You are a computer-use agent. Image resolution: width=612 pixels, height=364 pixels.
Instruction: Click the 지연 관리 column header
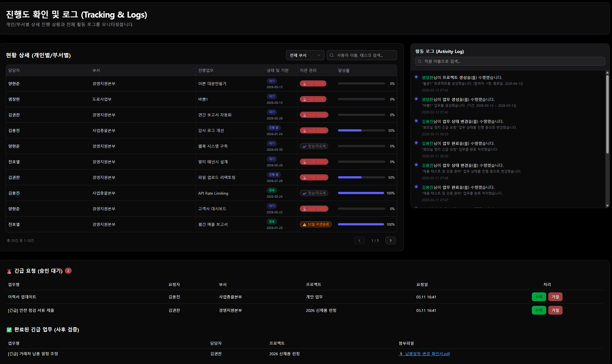coord(308,71)
